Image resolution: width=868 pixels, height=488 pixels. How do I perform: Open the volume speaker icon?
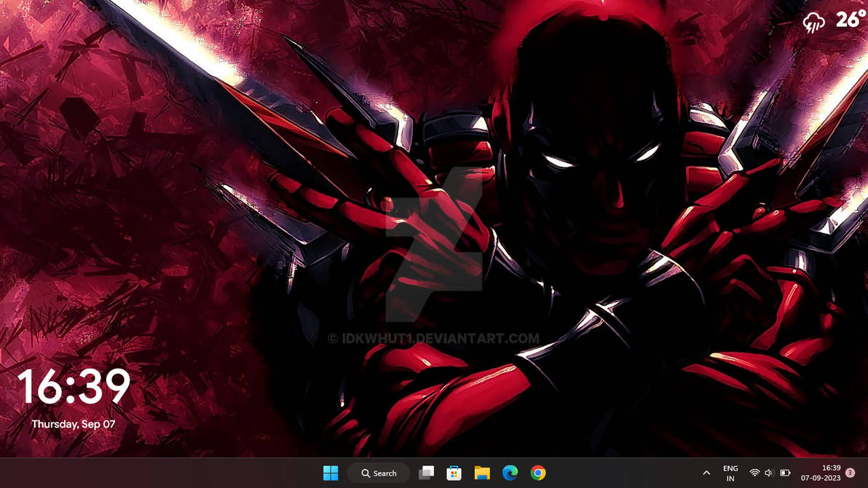point(768,473)
